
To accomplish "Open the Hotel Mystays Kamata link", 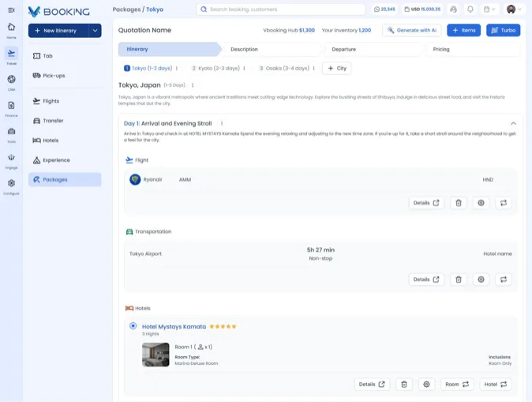I will point(174,327).
